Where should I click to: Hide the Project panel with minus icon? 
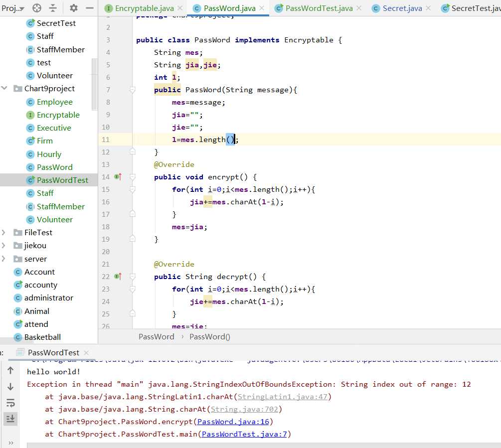90,7
